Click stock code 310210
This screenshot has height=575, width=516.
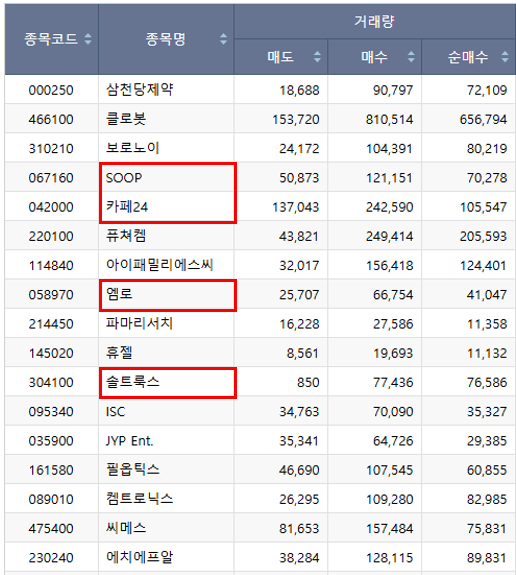click(x=51, y=149)
